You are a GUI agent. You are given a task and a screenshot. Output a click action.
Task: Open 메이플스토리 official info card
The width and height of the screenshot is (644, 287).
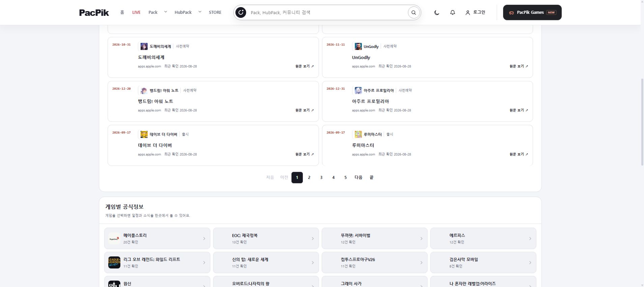(x=157, y=238)
